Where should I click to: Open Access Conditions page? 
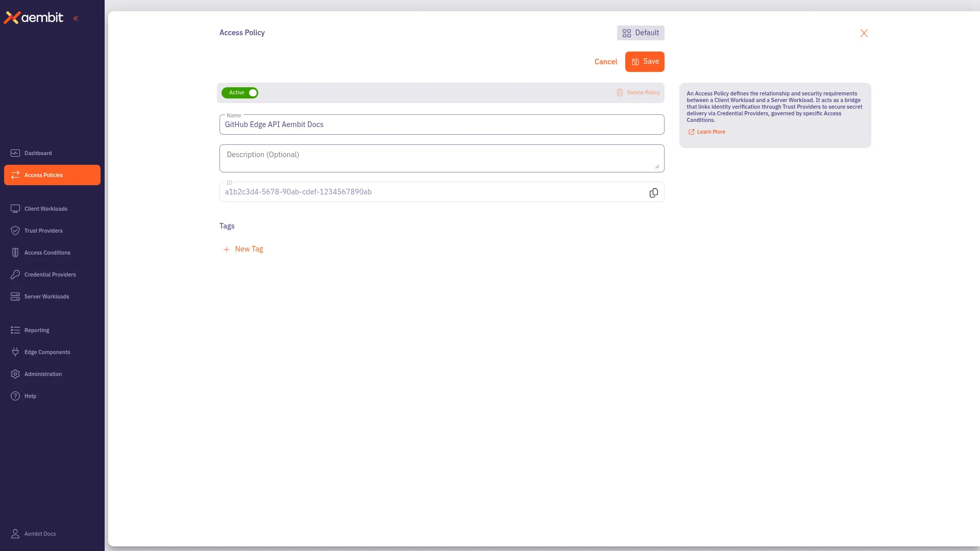pyautogui.click(x=52, y=253)
